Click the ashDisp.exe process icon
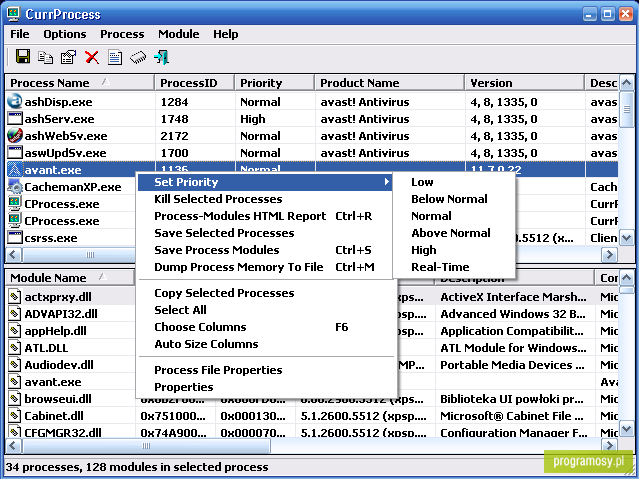Image resolution: width=639 pixels, height=479 pixels. (x=15, y=101)
